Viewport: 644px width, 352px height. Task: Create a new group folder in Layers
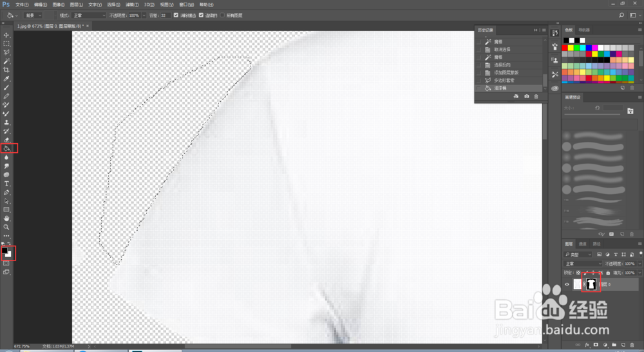coord(614,345)
